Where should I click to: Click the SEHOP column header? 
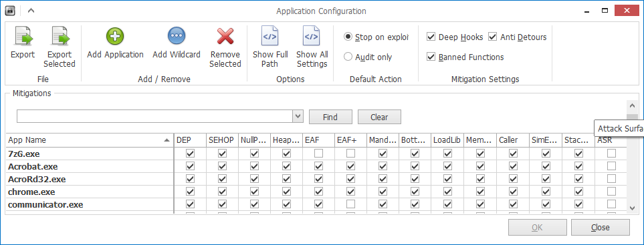pyautogui.click(x=222, y=140)
